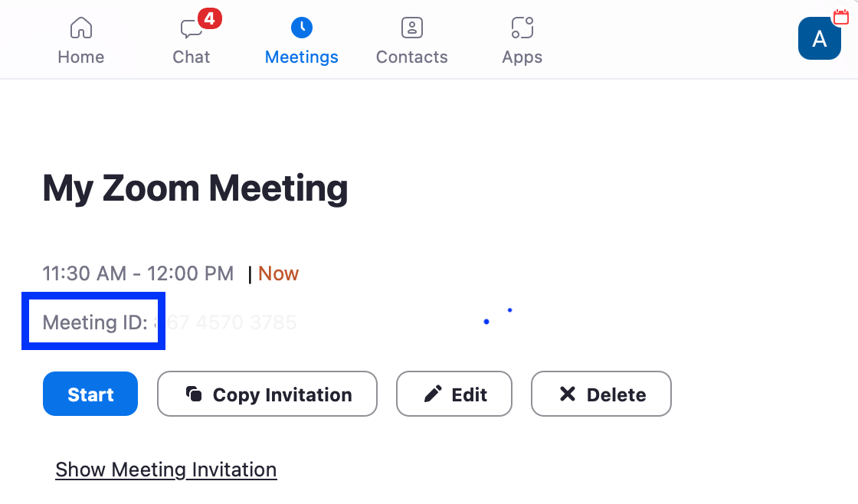Click the Copy Invitation button text
This screenshot has height=504, width=858.
[x=283, y=394]
